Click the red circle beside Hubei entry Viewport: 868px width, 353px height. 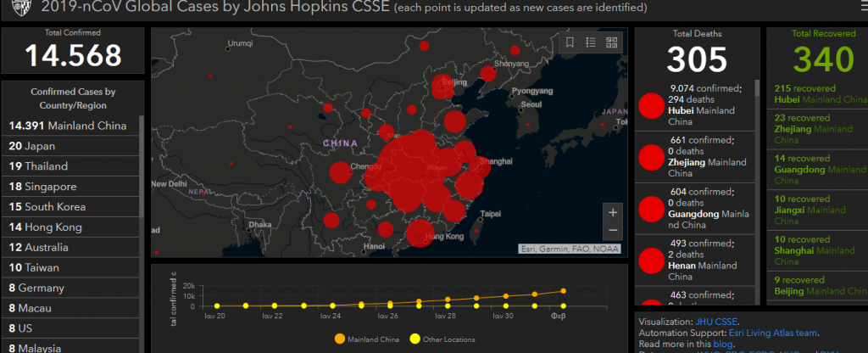(x=651, y=105)
